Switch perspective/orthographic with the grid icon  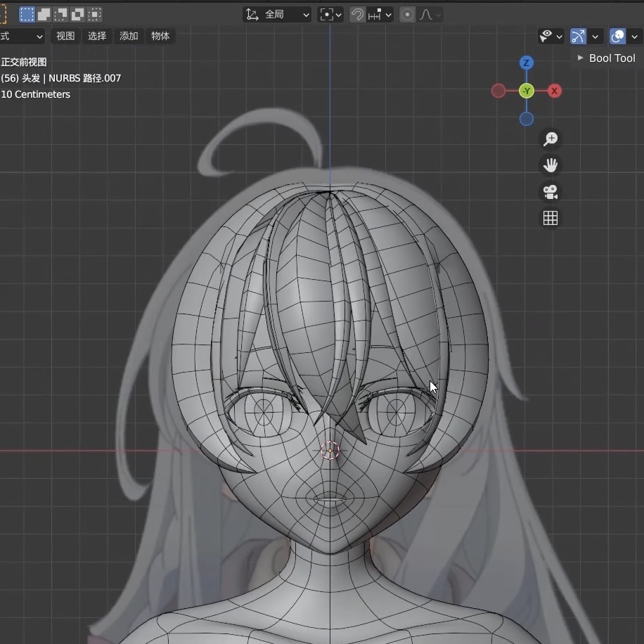coord(550,218)
